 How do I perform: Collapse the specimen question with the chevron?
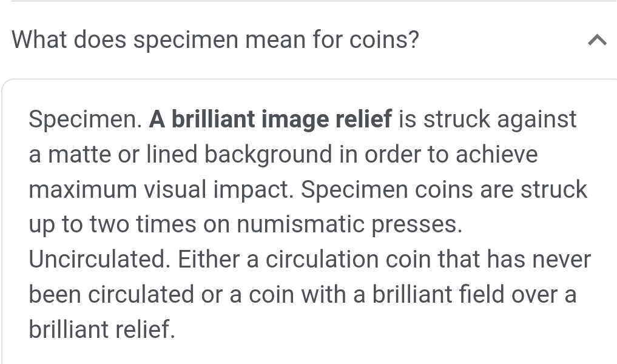[x=597, y=41]
